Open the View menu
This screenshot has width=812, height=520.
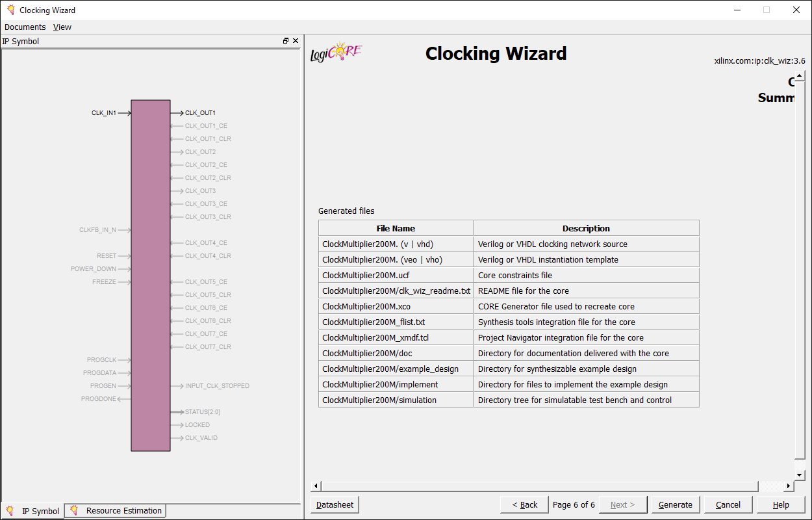click(x=62, y=27)
